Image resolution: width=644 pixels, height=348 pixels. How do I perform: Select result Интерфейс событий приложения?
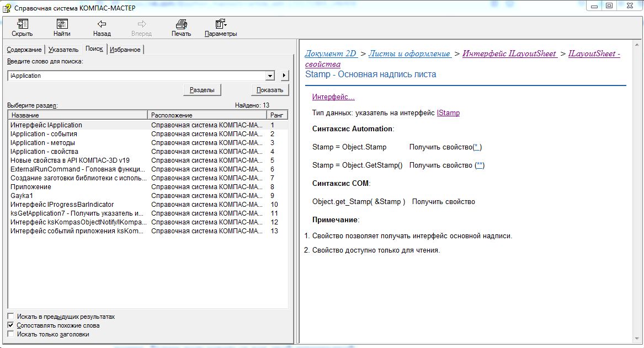[x=148, y=231]
